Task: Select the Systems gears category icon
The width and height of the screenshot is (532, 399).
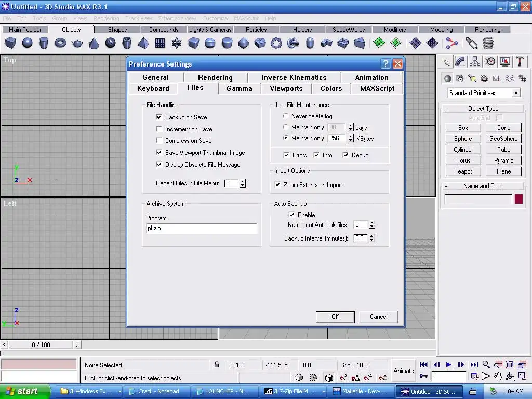Action: pos(522,79)
